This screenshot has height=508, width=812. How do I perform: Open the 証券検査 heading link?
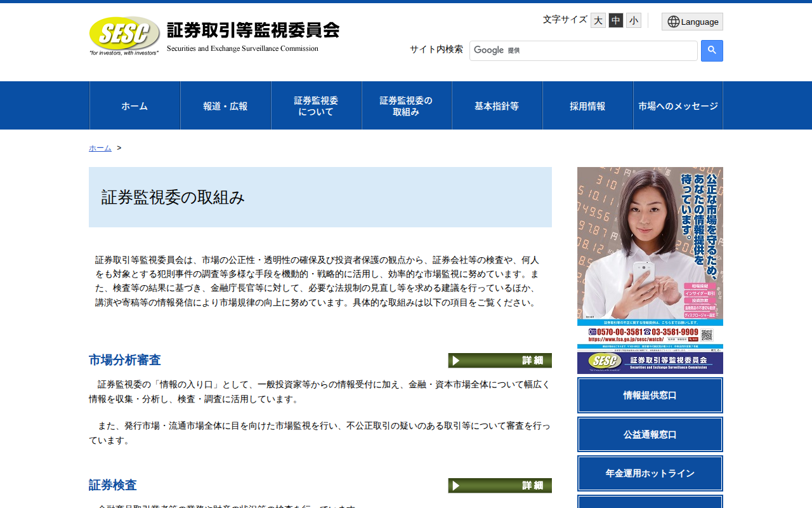[x=113, y=485]
